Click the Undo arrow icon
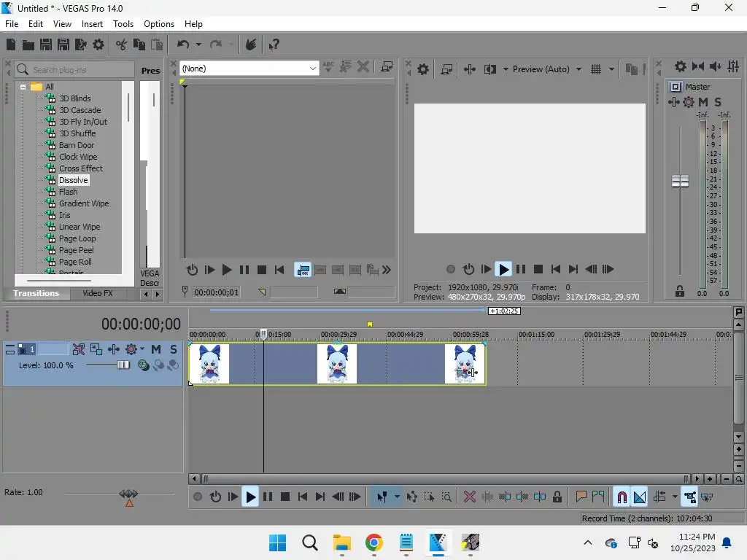747x560 pixels. click(x=183, y=44)
